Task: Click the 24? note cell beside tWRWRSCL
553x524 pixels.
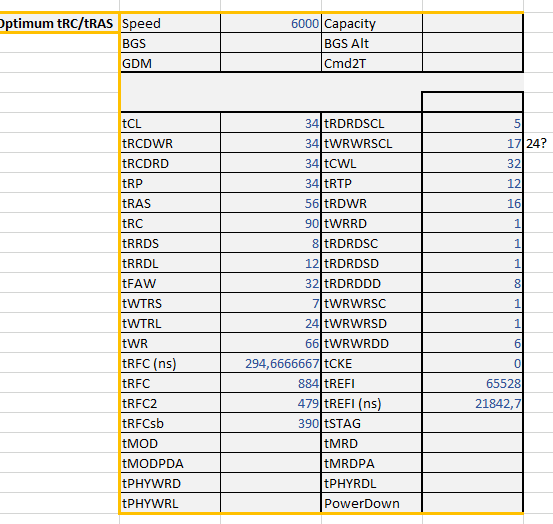Action: (x=538, y=143)
